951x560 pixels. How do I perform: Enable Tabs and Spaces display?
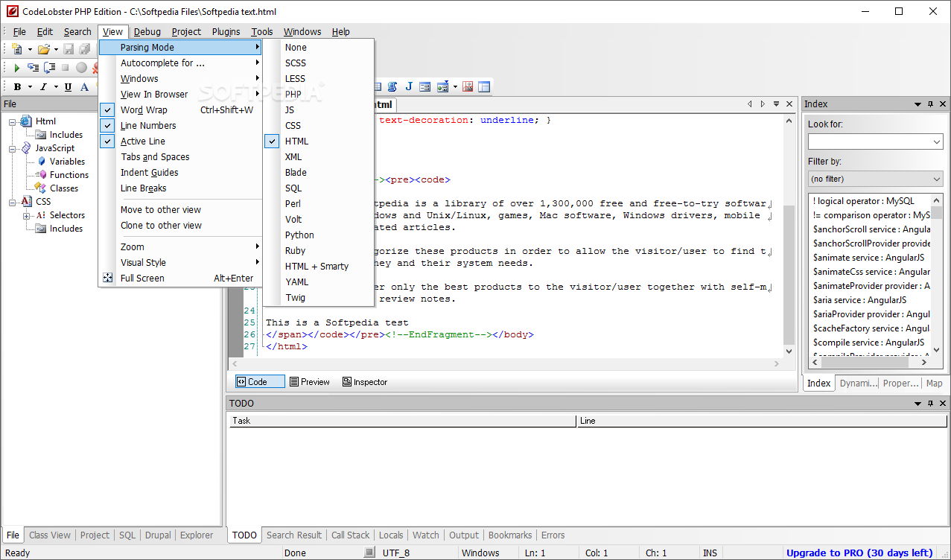pos(181,157)
